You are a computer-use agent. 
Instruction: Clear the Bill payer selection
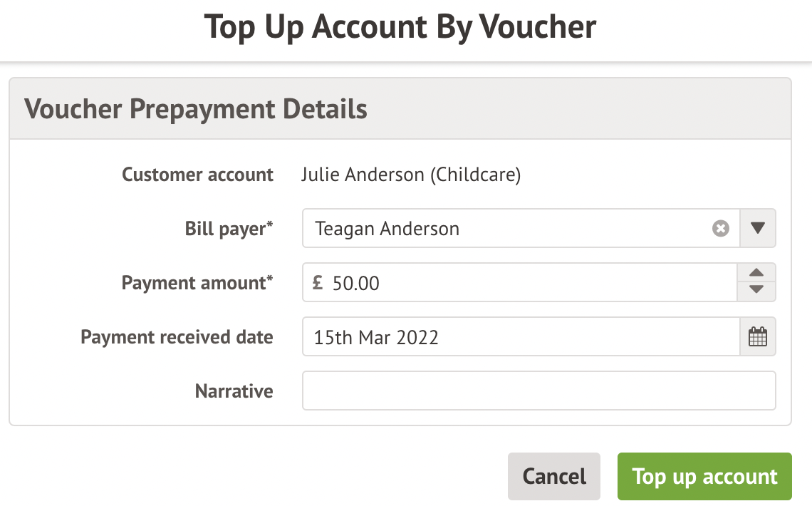coord(721,229)
